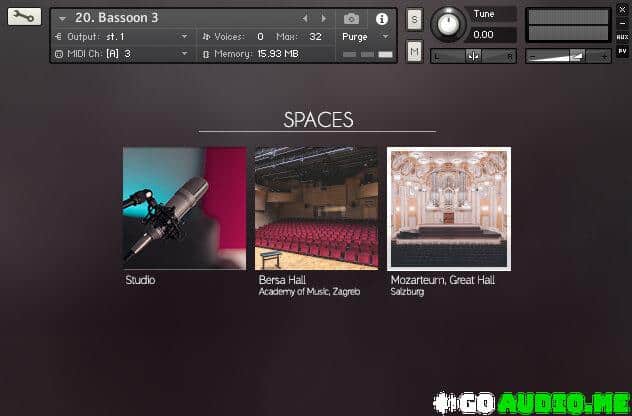Image resolution: width=632 pixels, height=416 pixels.
Task: Open the snapshot camera view
Action: coord(351,18)
